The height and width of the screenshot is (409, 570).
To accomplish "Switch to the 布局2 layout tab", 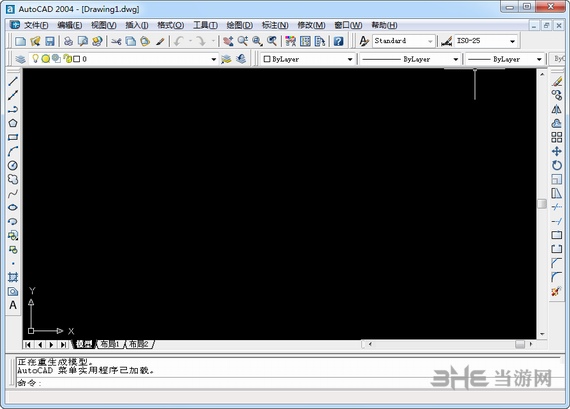I will click(x=139, y=344).
